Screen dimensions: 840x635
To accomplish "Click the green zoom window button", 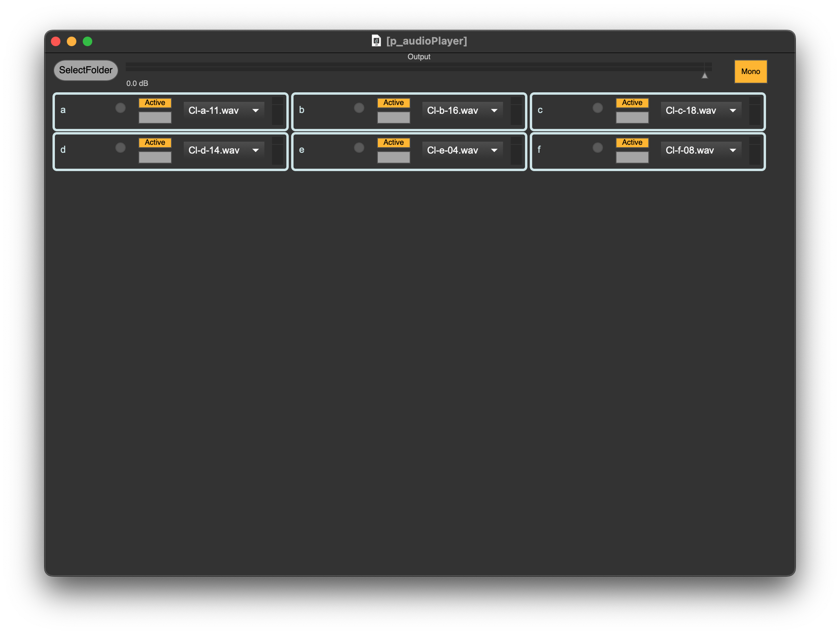I will coord(87,41).
